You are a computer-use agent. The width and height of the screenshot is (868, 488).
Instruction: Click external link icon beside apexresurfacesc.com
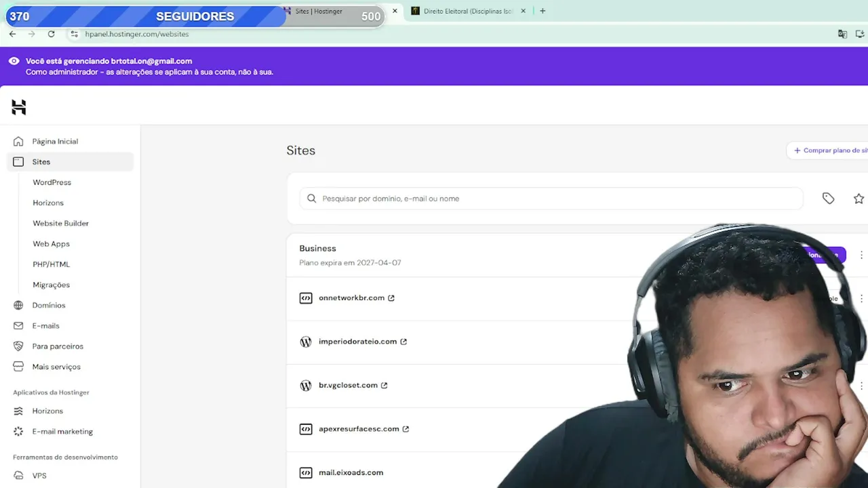(x=406, y=429)
